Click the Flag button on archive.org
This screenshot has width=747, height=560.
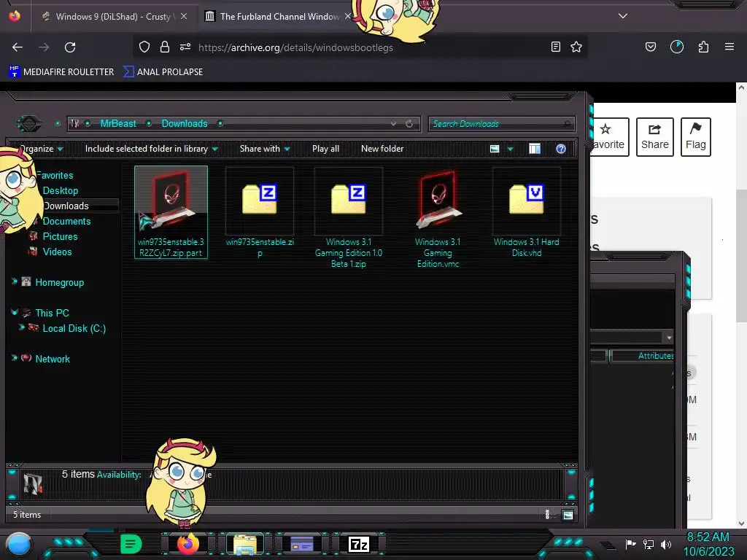pos(695,137)
